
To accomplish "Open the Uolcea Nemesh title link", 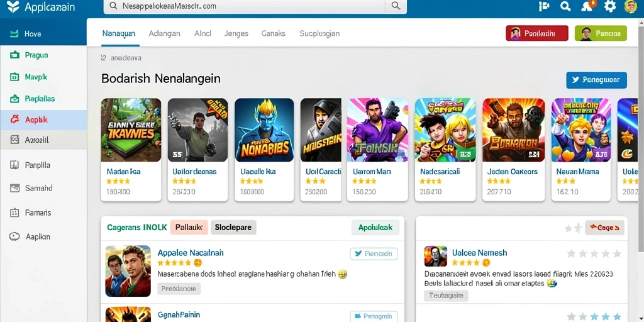I will point(479,253).
